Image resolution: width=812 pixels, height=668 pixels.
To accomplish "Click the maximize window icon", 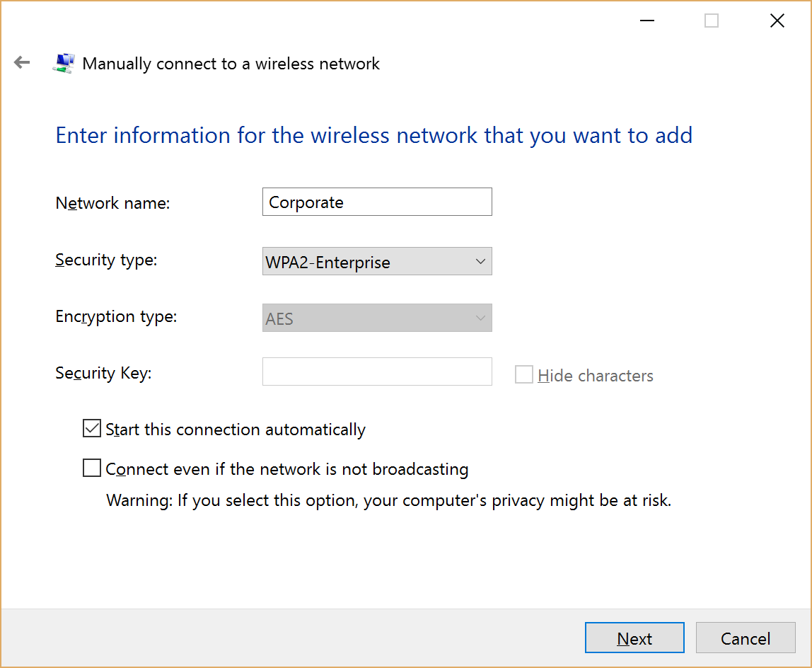I will pyautogui.click(x=711, y=21).
